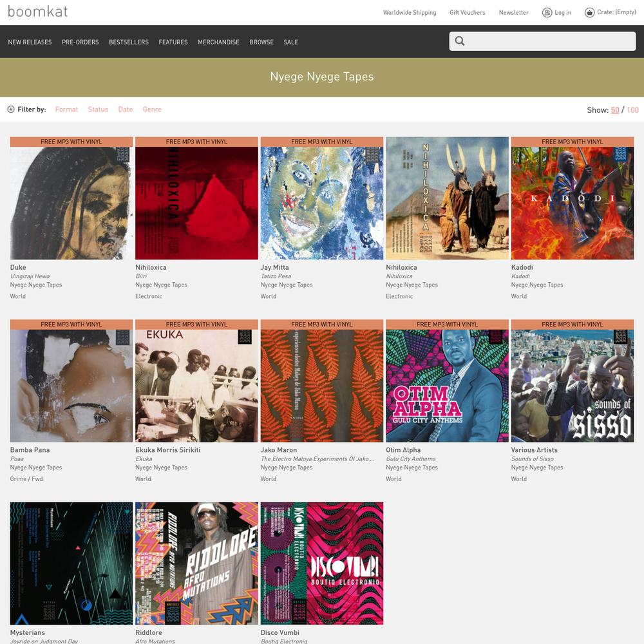Image resolution: width=644 pixels, height=644 pixels.
Task: Open the New Releases menu
Action: click(x=30, y=42)
